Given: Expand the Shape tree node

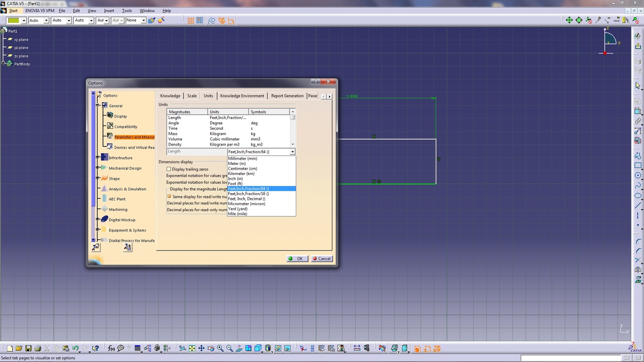Looking at the screenshot, I should [x=97, y=178].
